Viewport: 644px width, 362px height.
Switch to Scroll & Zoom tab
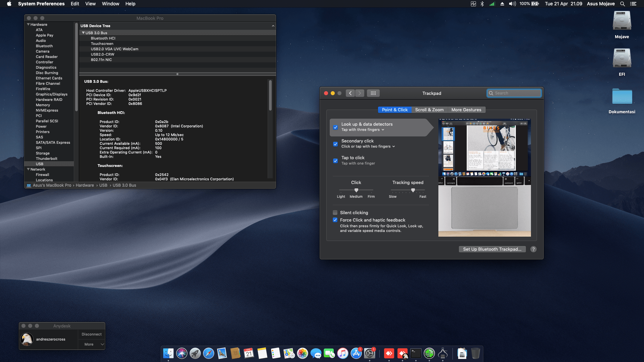pos(429,110)
